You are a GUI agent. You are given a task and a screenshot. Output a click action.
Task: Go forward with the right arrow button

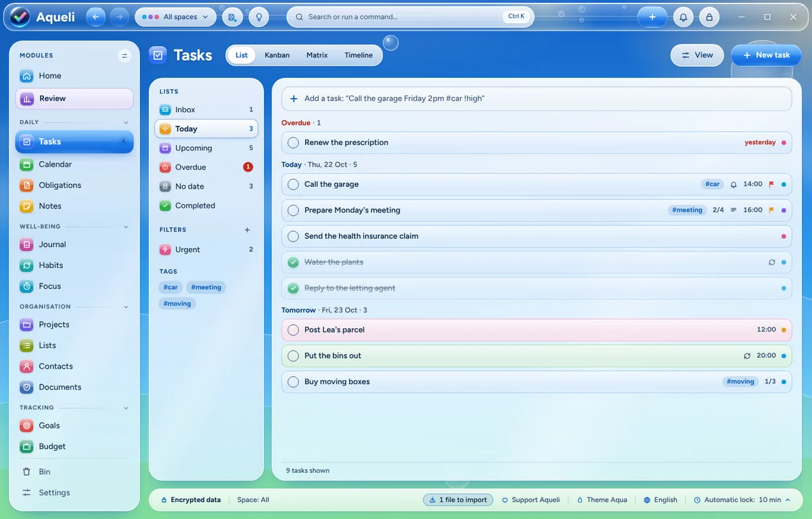pos(119,17)
